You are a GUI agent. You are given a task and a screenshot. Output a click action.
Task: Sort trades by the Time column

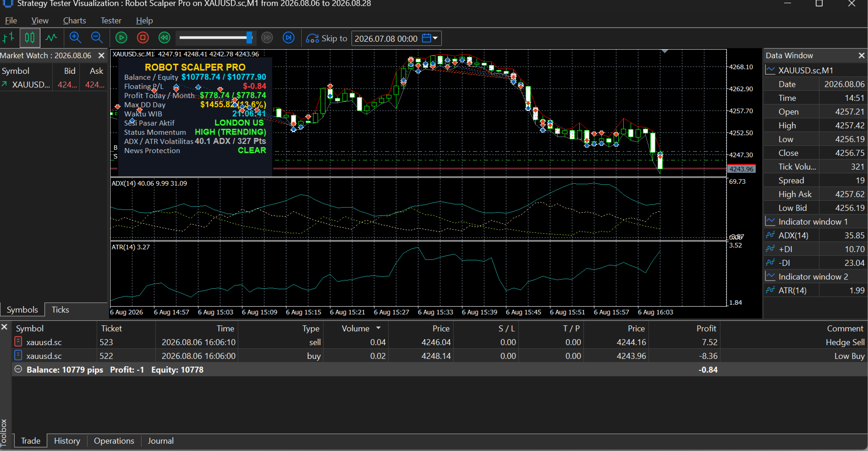tap(197, 329)
